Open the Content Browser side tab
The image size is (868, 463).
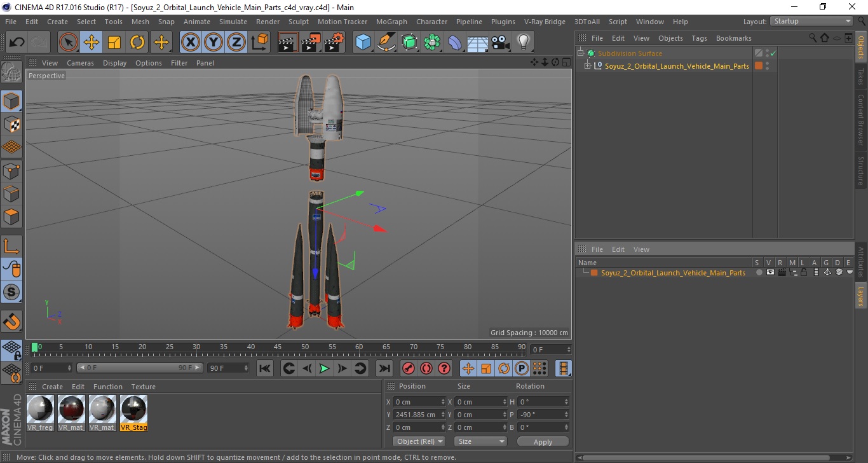pos(861,120)
